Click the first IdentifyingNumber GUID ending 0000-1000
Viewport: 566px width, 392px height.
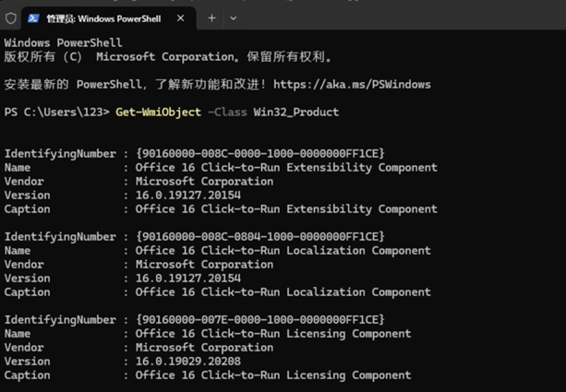tap(259, 153)
